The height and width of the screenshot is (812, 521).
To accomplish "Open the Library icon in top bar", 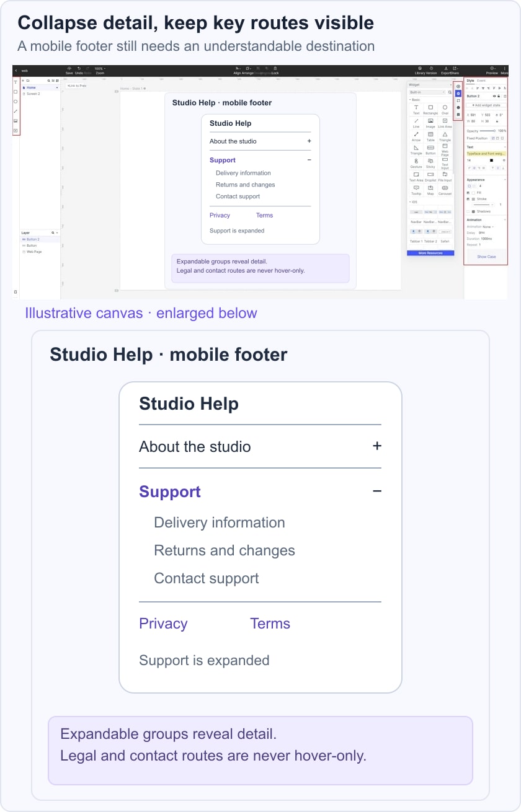I will pos(420,68).
